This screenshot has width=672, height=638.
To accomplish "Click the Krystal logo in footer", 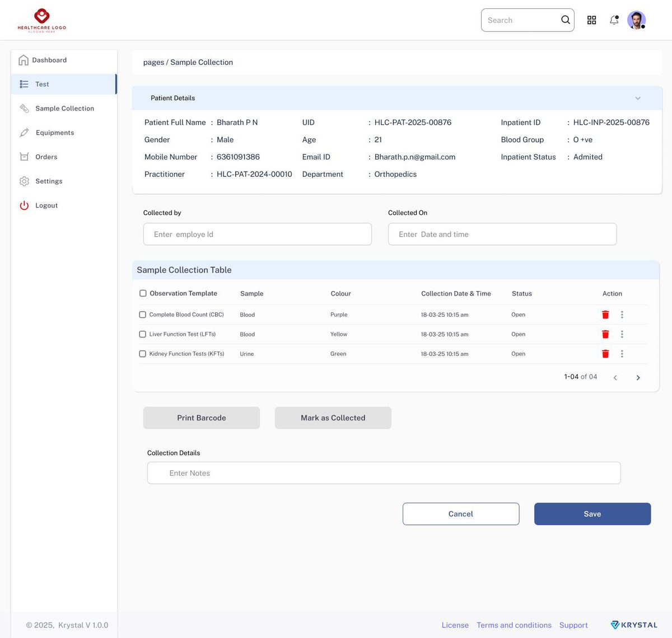I will pyautogui.click(x=634, y=625).
